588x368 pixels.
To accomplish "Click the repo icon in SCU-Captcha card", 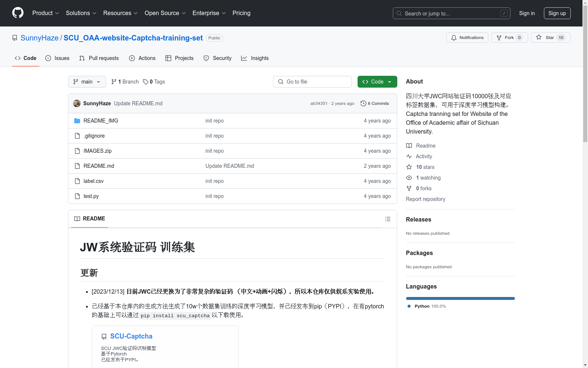I will click(x=104, y=337).
